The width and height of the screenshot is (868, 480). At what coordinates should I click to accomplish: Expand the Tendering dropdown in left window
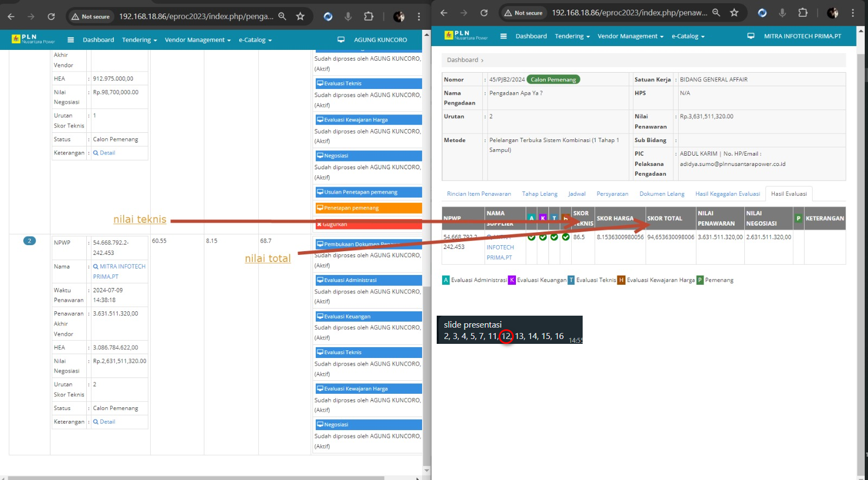pyautogui.click(x=139, y=40)
